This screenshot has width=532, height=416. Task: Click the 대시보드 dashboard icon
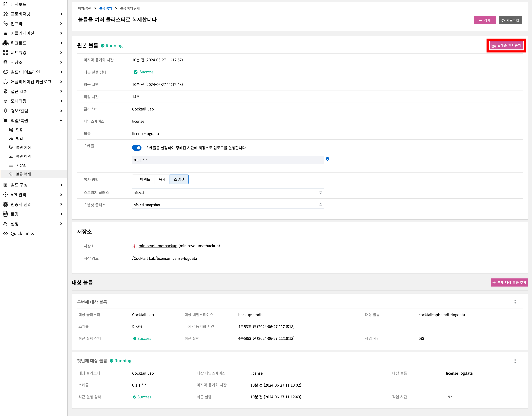[5, 4]
